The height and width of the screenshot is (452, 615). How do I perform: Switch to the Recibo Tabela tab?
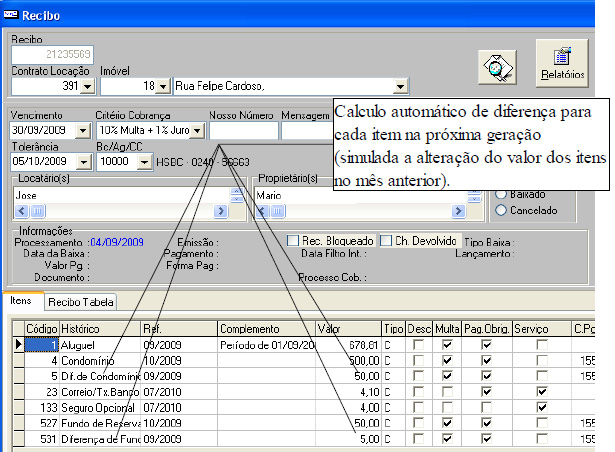pos(81,302)
